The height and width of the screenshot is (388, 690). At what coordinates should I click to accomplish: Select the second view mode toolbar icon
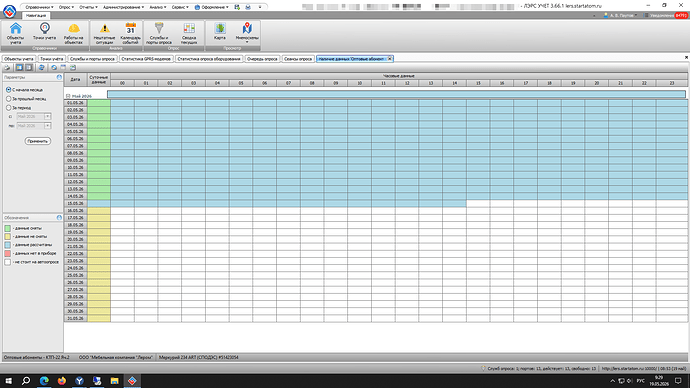tap(29, 67)
